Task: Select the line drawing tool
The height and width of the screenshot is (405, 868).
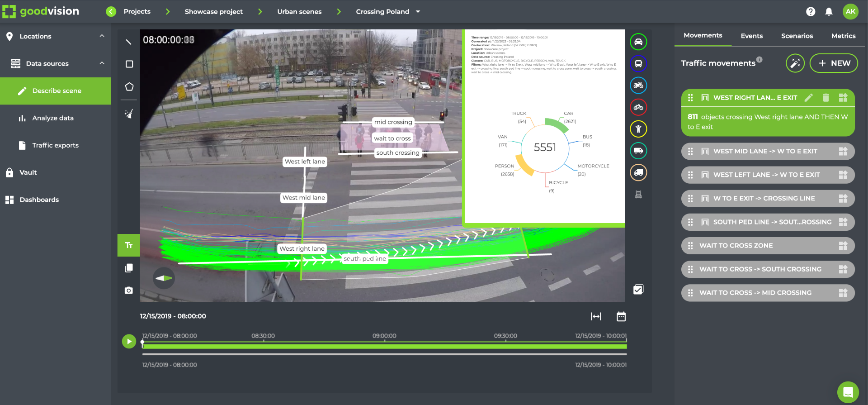Action: point(129,42)
